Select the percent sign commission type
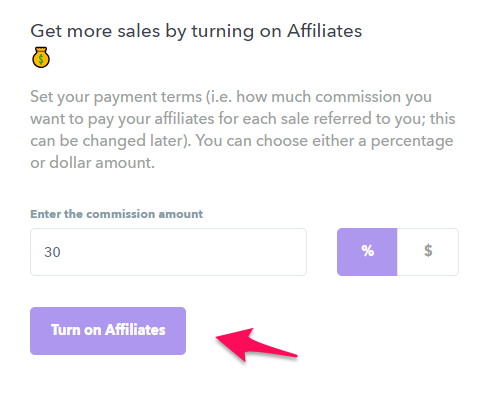The image size is (484, 396). 367,252
